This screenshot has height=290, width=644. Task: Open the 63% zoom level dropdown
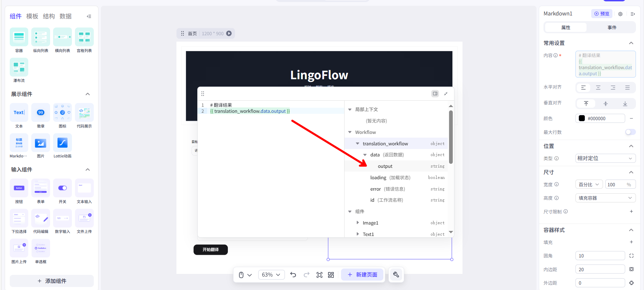tap(271, 275)
